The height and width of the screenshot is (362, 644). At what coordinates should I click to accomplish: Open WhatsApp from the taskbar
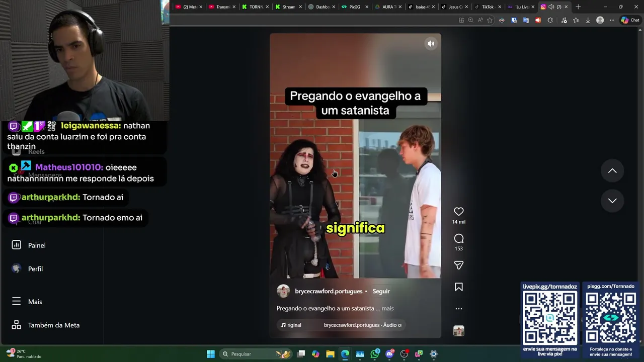point(375,354)
